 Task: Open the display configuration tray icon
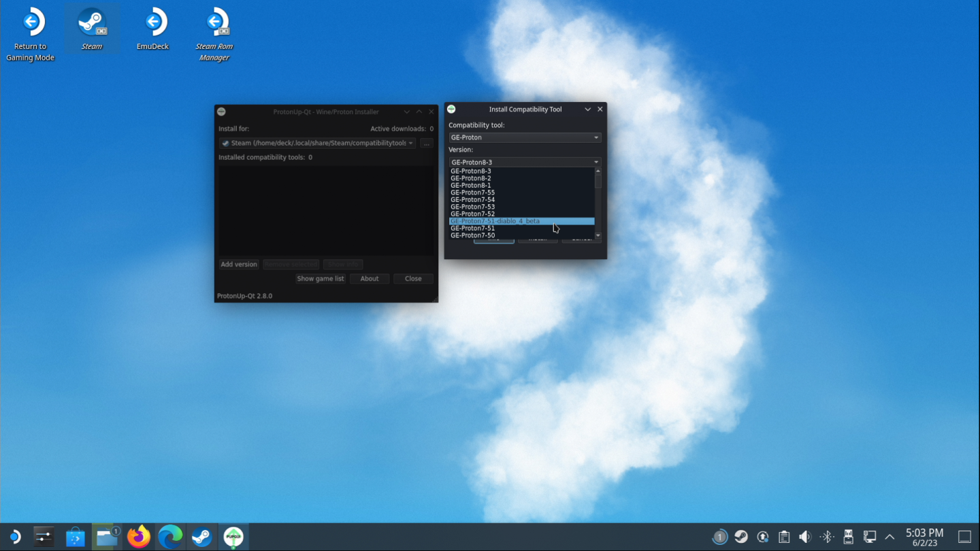pyautogui.click(x=870, y=537)
